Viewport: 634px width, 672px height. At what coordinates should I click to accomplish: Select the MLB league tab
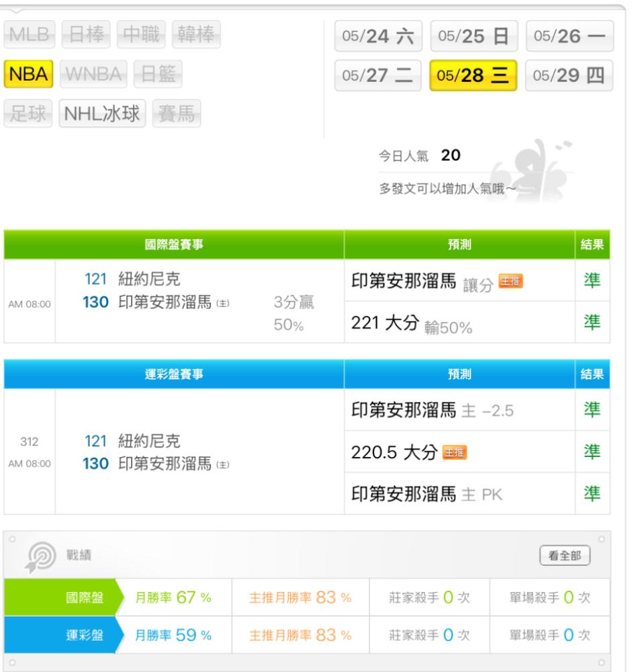[x=28, y=32]
